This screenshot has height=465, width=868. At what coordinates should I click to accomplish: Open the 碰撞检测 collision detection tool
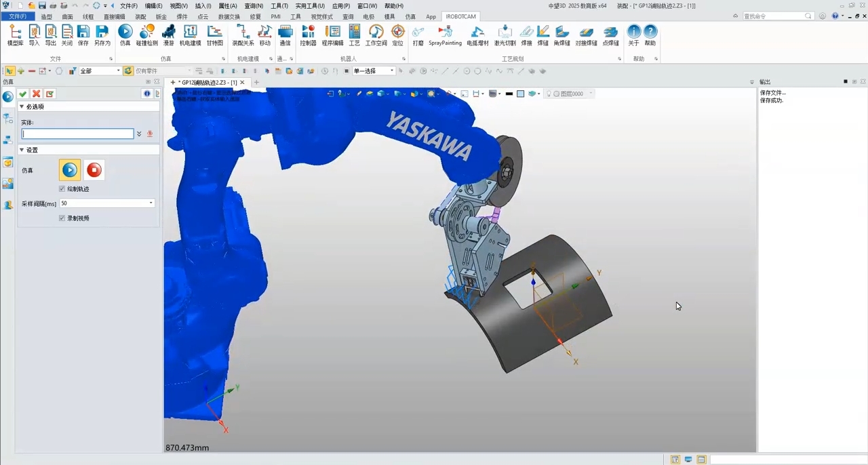pyautogui.click(x=146, y=35)
